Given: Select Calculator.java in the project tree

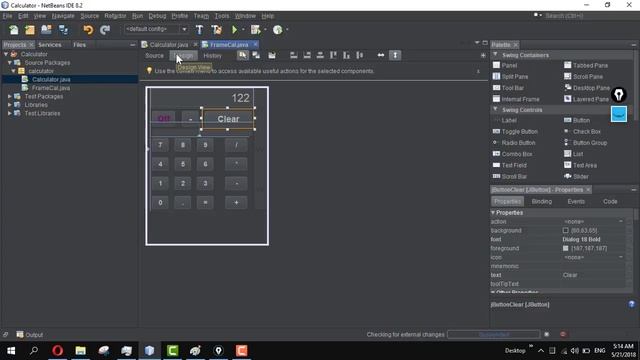Looking at the screenshot, I should coord(51,80).
